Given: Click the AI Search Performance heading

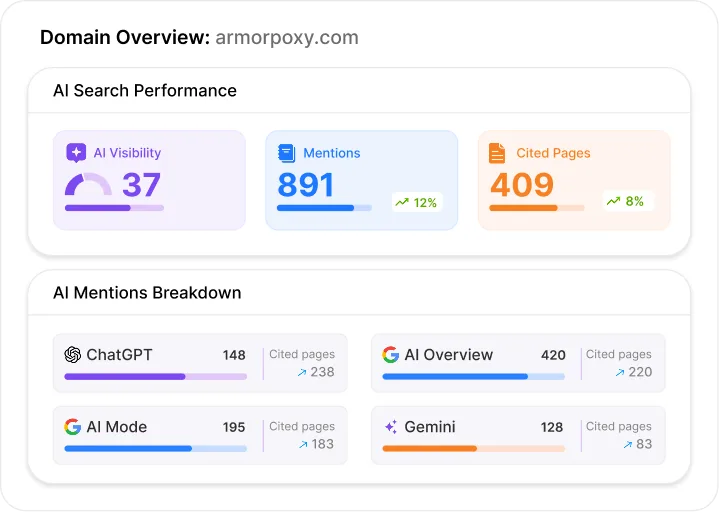Looking at the screenshot, I should (145, 91).
